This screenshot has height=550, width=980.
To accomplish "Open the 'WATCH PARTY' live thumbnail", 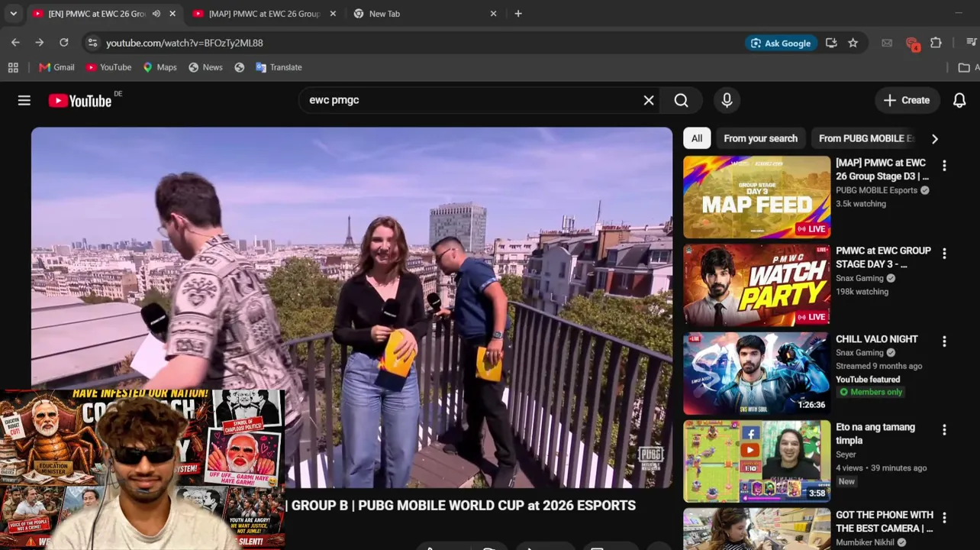I will (756, 285).
